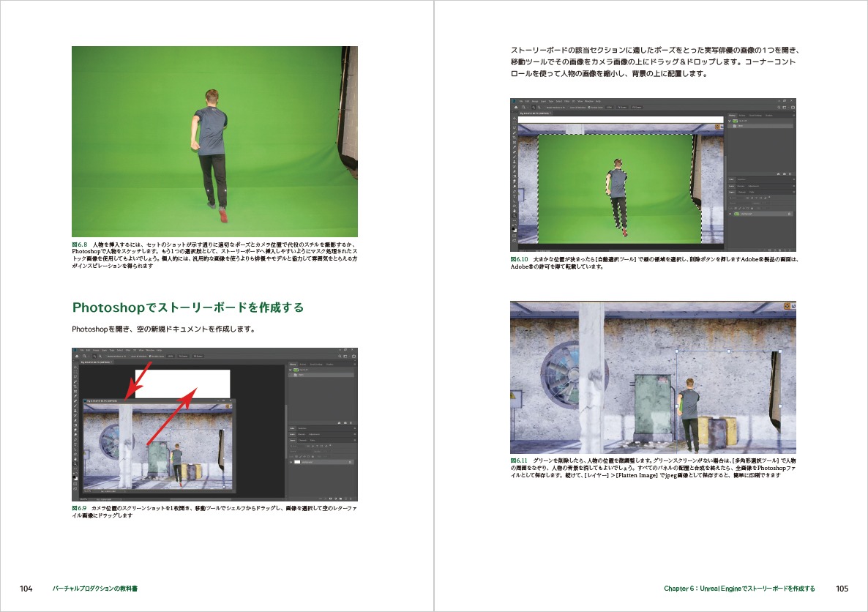
Task: Open the Zoom tool dropdown in the options bar
Action: point(527,108)
